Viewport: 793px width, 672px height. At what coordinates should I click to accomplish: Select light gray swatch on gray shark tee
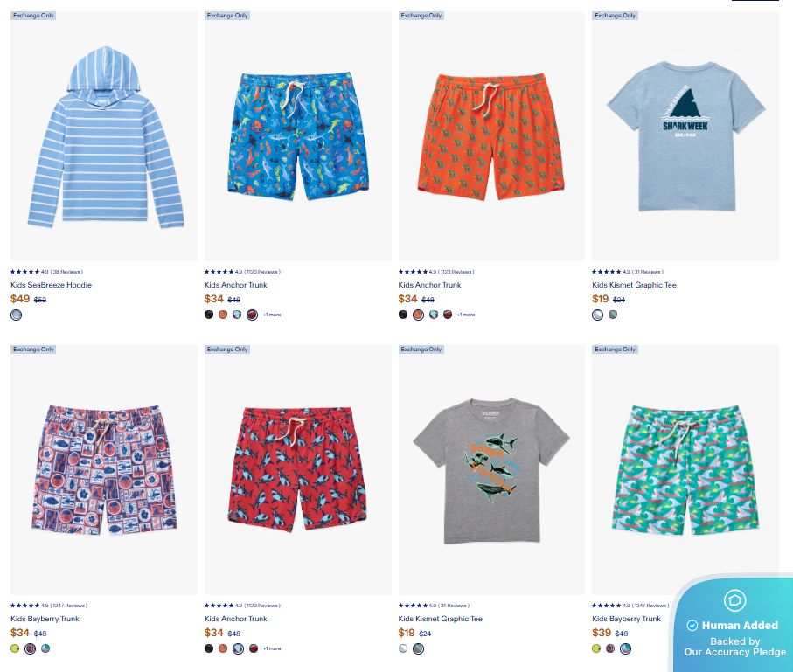click(x=403, y=648)
